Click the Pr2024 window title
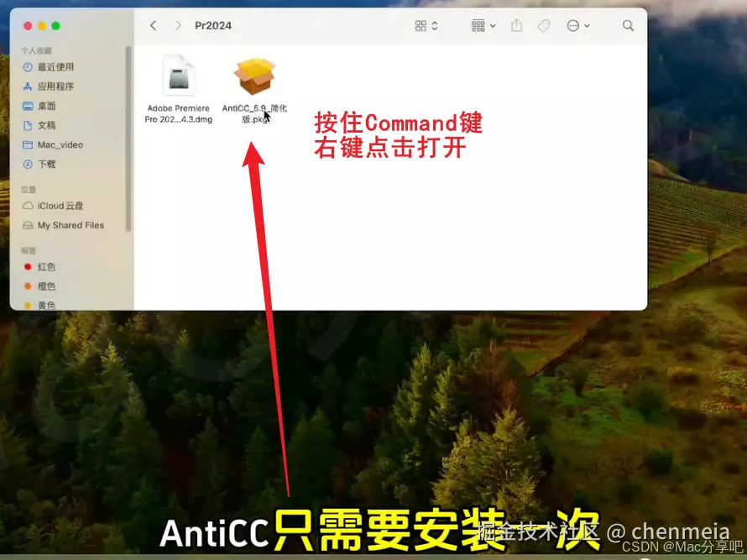The height and width of the screenshot is (560, 747). click(212, 25)
